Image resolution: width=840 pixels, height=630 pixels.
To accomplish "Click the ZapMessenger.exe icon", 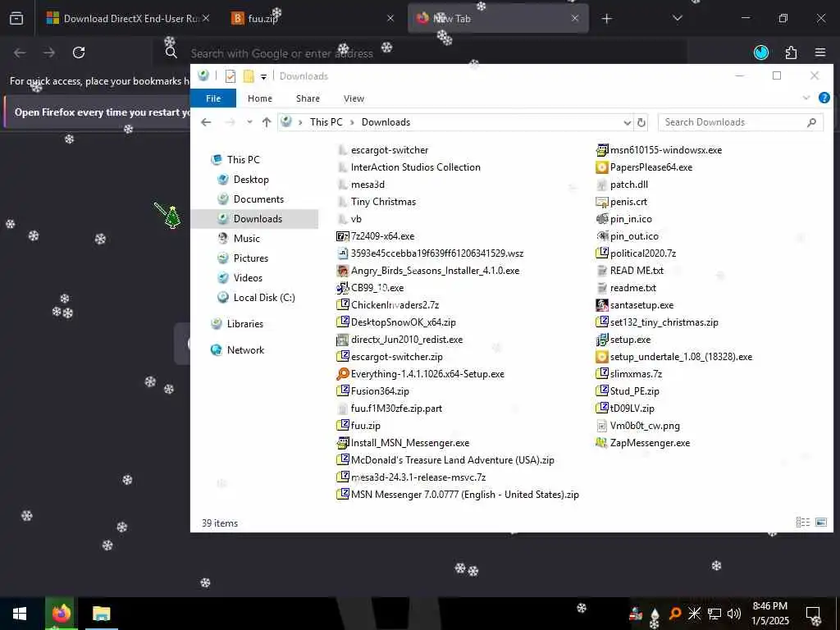I will coord(602,443).
